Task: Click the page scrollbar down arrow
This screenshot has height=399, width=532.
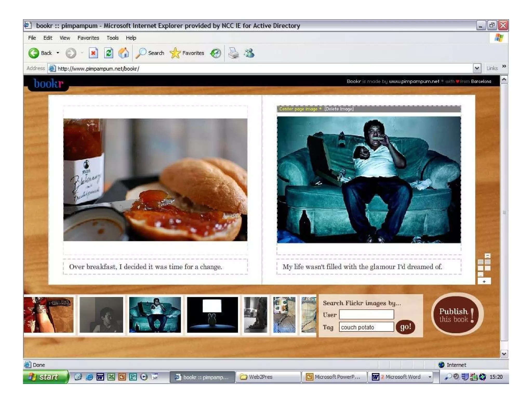Action: click(x=504, y=354)
